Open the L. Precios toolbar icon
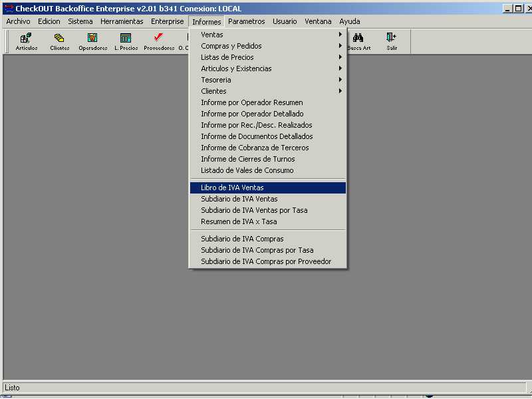Image resolution: width=532 pixels, height=399 pixels. click(126, 42)
